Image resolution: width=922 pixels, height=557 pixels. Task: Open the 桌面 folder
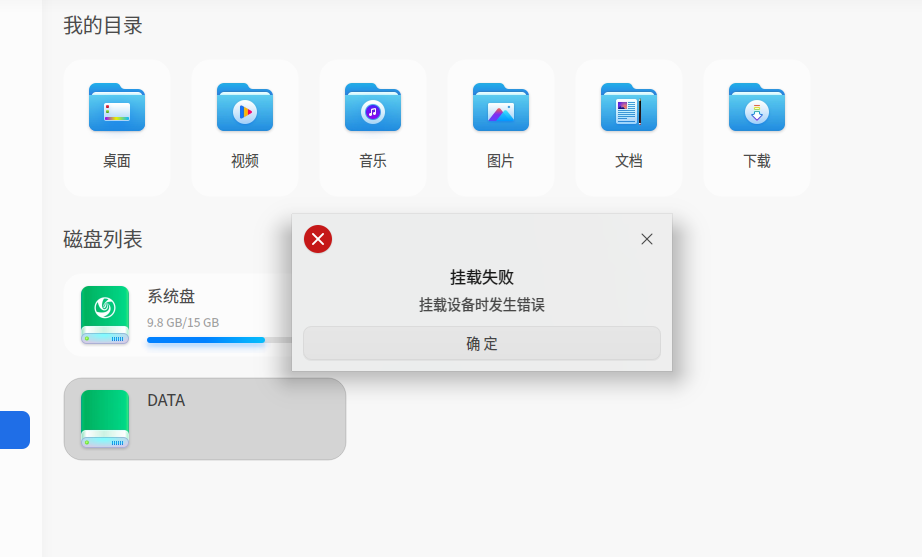[x=117, y=128]
